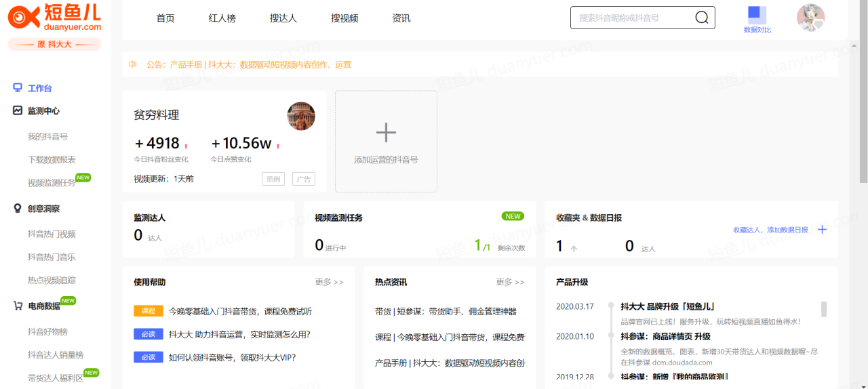Open 贫穷料理 account avatar
Image resolution: width=868 pixels, height=389 pixels.
pos(301,116)
